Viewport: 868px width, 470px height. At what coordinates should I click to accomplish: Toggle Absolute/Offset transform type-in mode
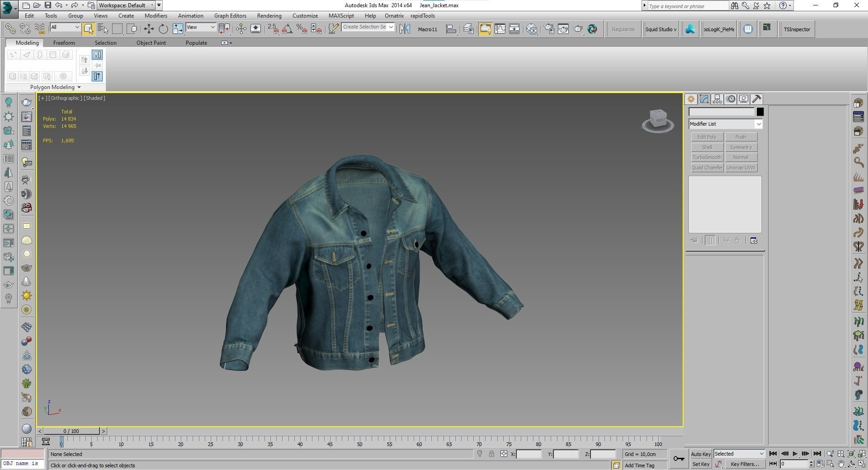coord(504,454)
